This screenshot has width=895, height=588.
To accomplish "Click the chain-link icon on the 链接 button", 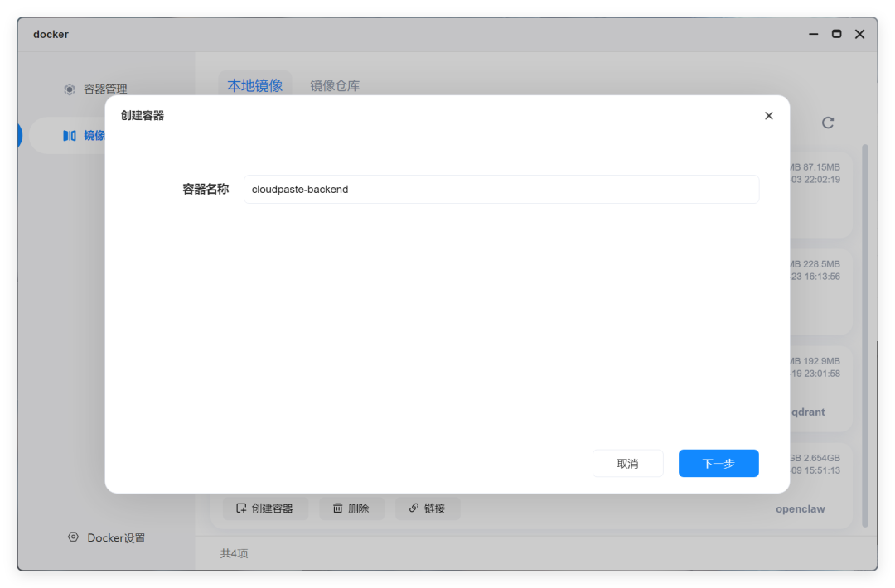I will 413,508.
